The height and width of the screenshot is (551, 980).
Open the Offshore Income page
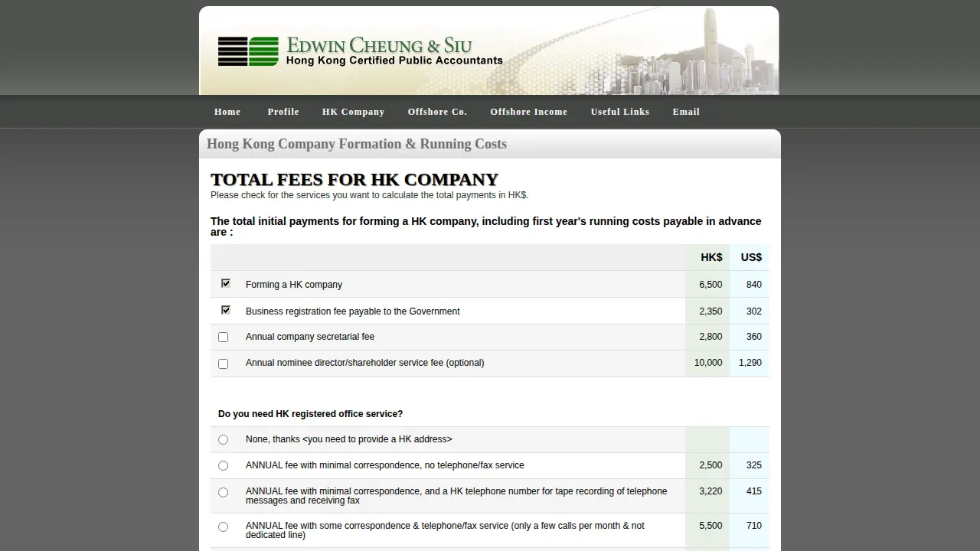click(529, 112)
